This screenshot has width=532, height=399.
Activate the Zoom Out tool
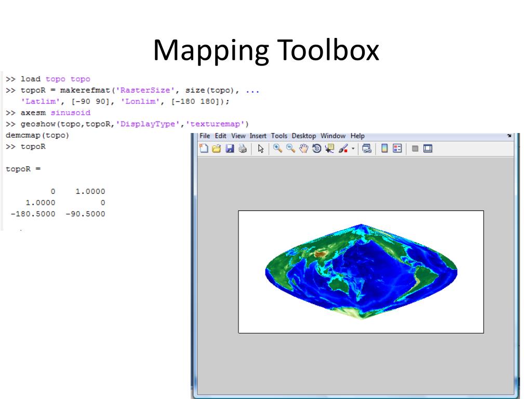pyautogui.click(x=290, y=148)
